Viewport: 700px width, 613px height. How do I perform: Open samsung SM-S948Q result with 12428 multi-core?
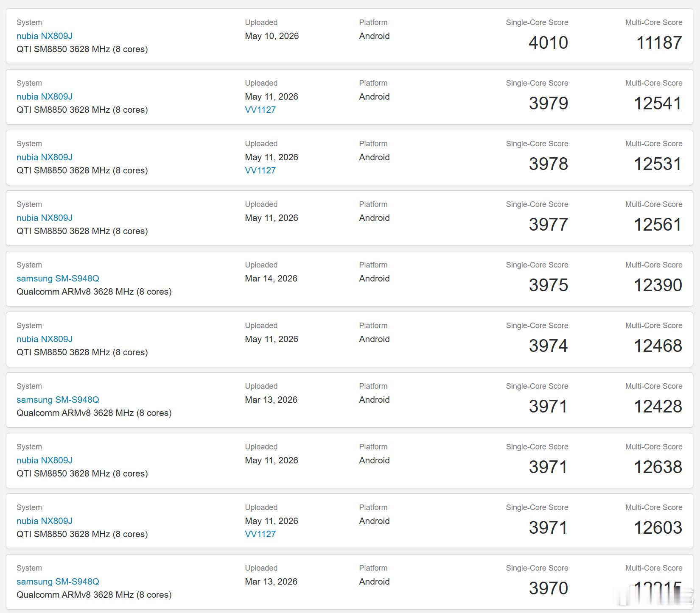point(58,400)
